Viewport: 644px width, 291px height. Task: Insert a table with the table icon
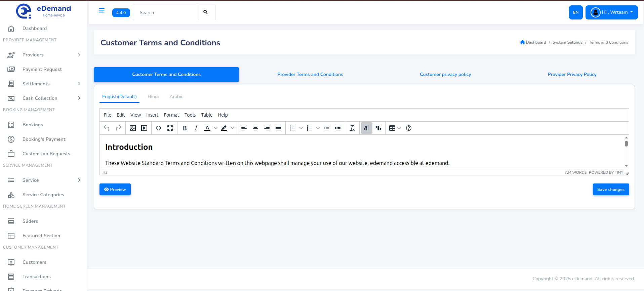click(392, 128)
